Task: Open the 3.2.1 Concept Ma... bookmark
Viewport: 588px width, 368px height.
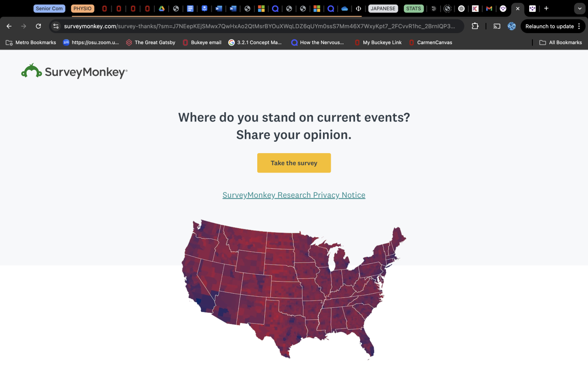Action: 255,42
